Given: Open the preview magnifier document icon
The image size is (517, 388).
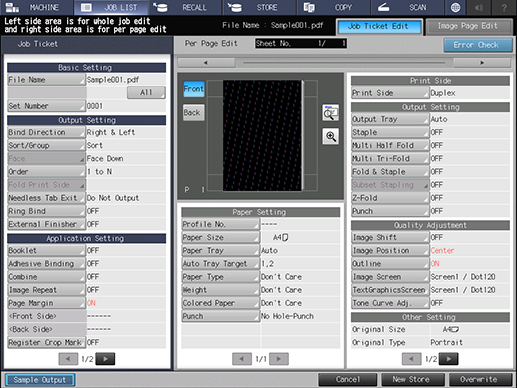Looking at the screenshot, I should click(x=331, y=113).
